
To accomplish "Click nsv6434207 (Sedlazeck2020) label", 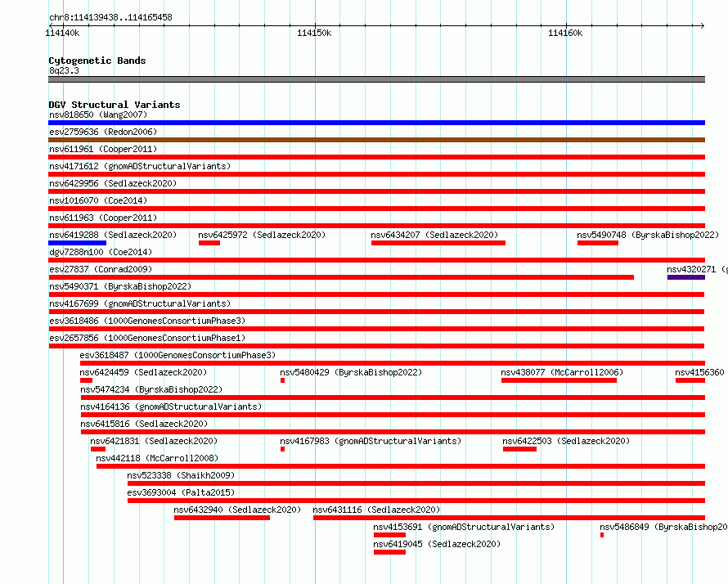I will click(434, 235).
